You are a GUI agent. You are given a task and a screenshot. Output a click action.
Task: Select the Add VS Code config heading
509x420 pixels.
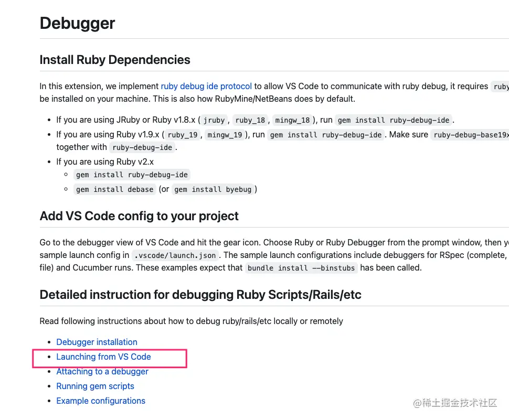pyautogui.click(x=139, y=216)
